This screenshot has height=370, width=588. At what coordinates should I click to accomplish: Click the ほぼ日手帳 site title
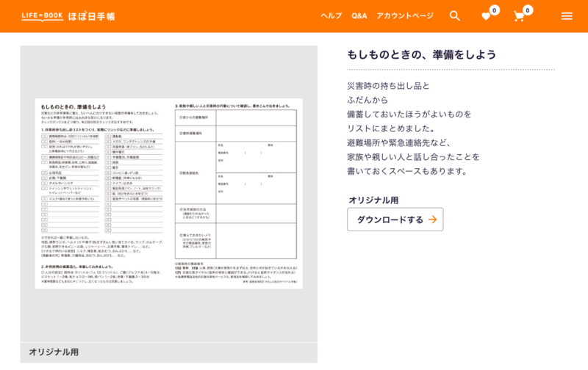click(91, 16)
